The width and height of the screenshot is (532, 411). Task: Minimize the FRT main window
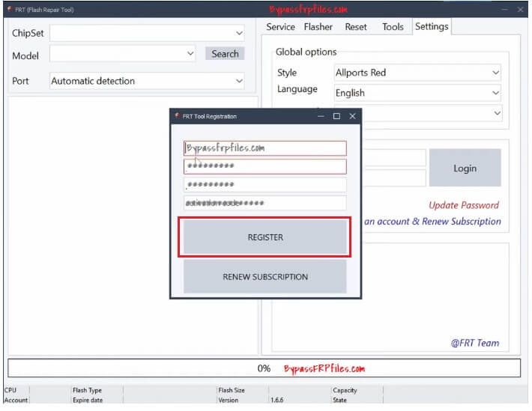504,10
